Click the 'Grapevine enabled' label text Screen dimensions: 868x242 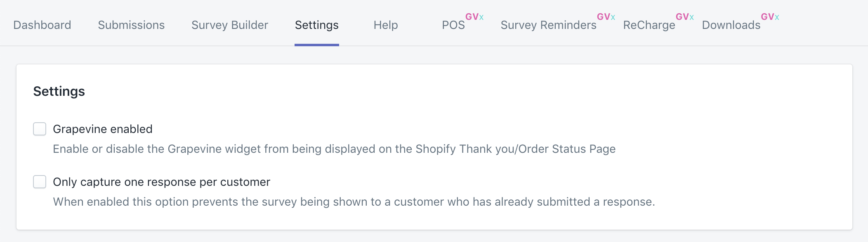[x=103, y=129]
